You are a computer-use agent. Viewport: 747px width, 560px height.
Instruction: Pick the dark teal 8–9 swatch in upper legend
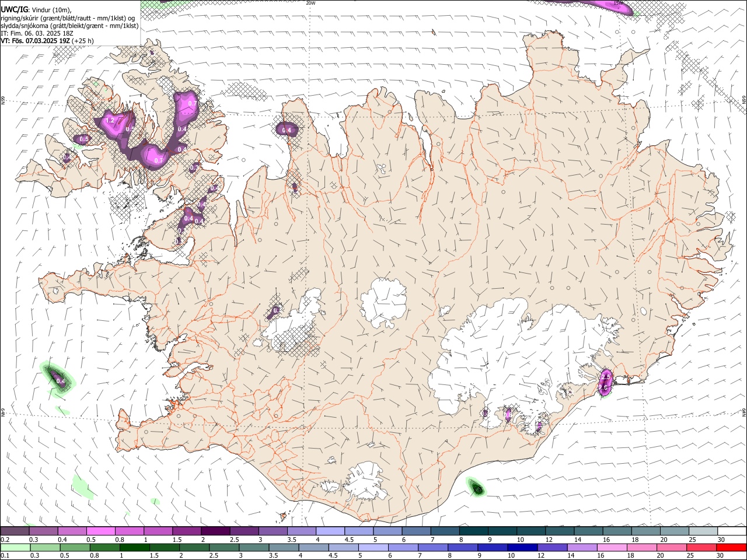(474, 531)
